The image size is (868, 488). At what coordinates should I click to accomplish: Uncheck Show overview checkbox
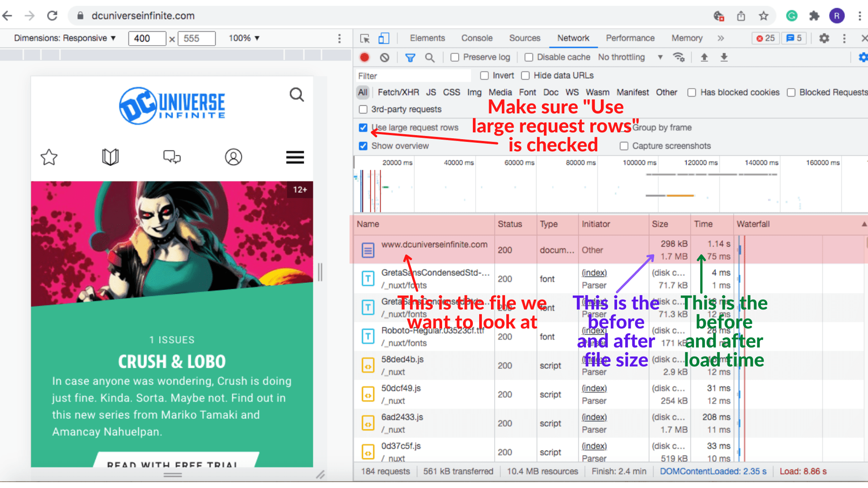coord(363,146)
